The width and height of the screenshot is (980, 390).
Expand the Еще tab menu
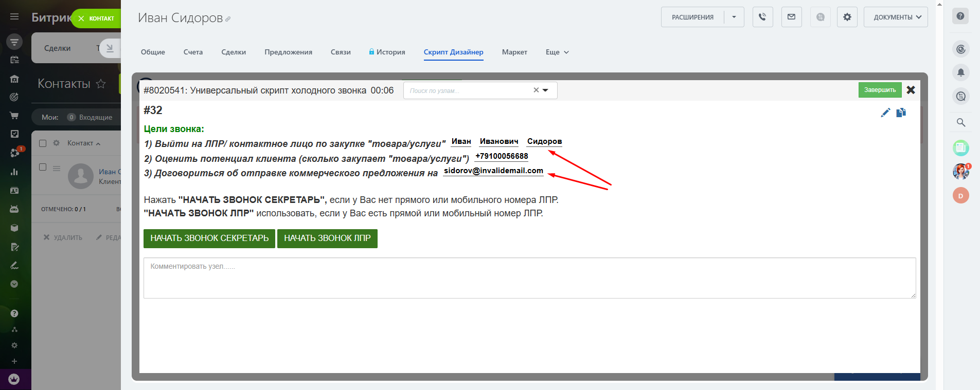557,52
